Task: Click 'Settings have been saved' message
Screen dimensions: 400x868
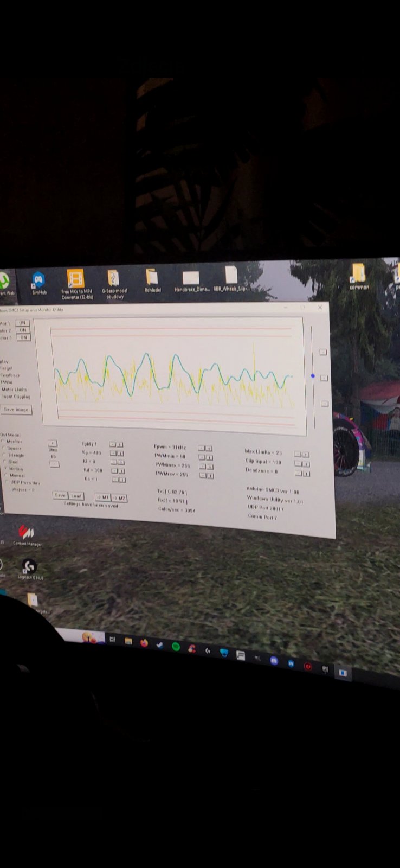Action: point(91,505)
